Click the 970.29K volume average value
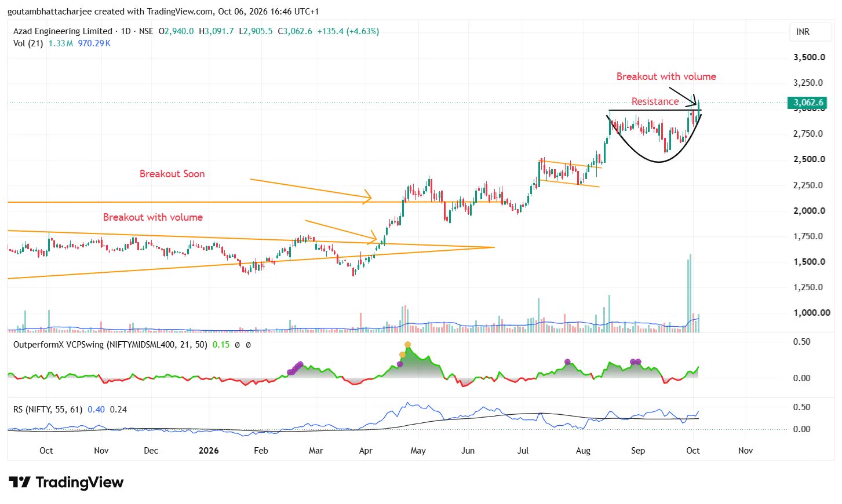This screenshot has height=504, width=842. 94,43
